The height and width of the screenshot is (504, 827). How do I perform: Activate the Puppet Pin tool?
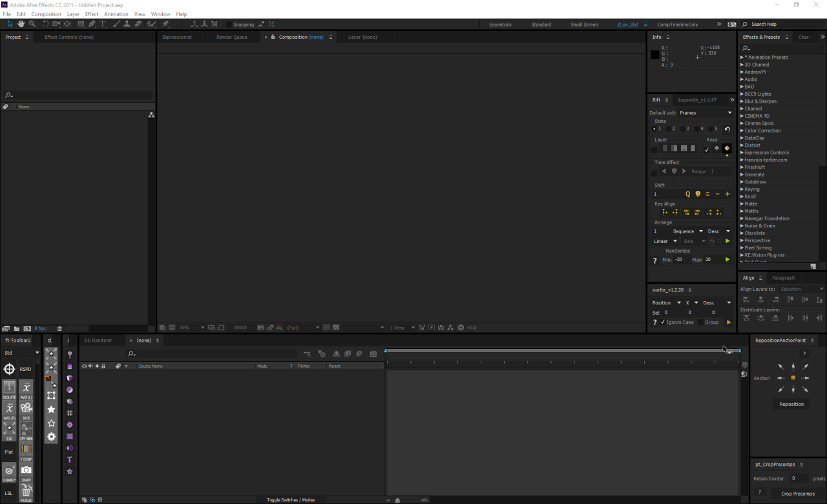[165, 24]
